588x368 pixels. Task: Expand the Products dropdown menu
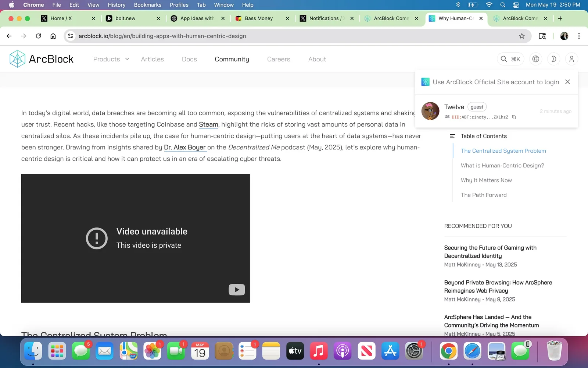pyautogui.click(x=111, y=59)
